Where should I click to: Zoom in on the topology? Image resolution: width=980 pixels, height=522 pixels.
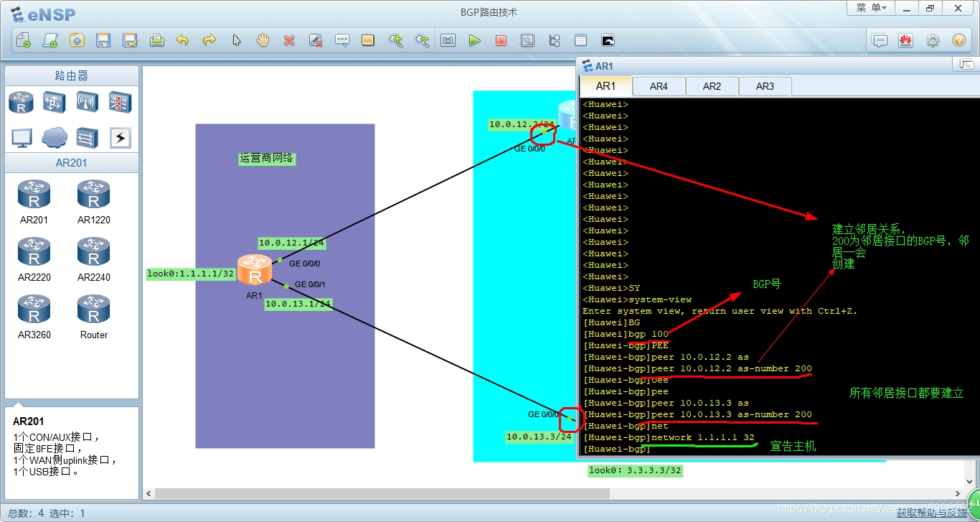point(395,40)
